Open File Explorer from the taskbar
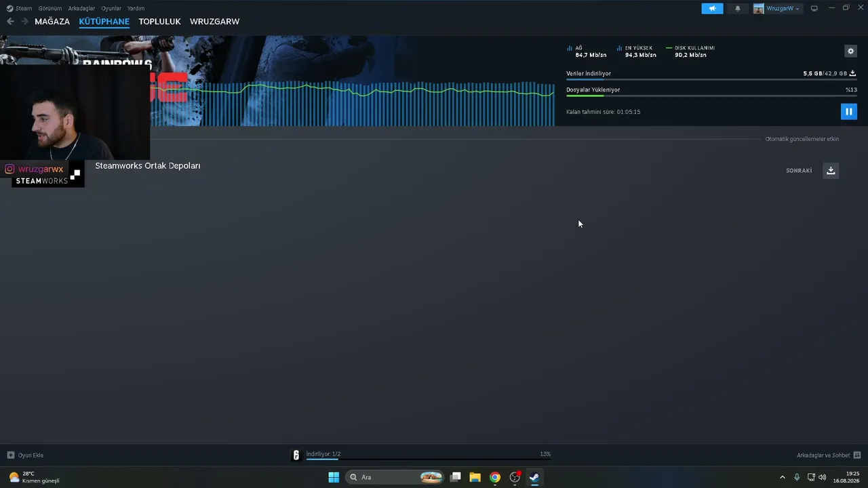This screenshot has width=868, height=488. [x=475, y=477]
